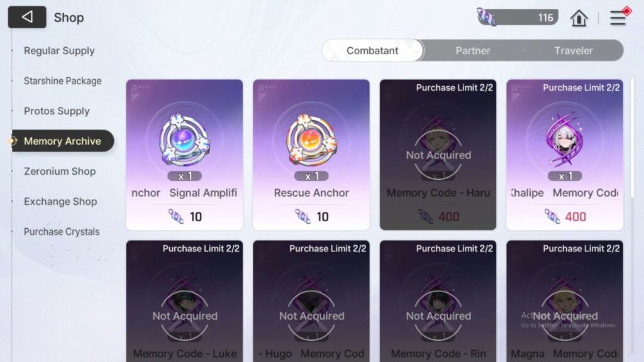Open the hamburger menu with notification
This screenshot has height=362, width=644.
[x=618, y=18]
